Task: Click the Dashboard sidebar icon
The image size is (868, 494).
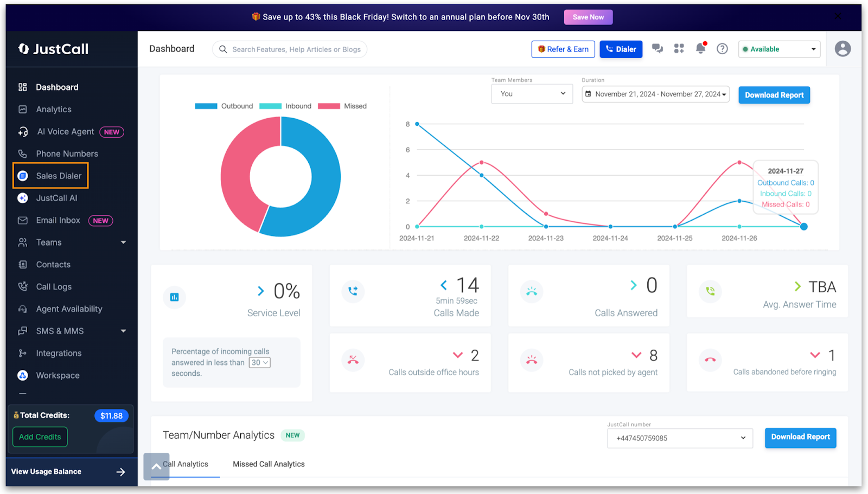Action: (x=23, y=87)
